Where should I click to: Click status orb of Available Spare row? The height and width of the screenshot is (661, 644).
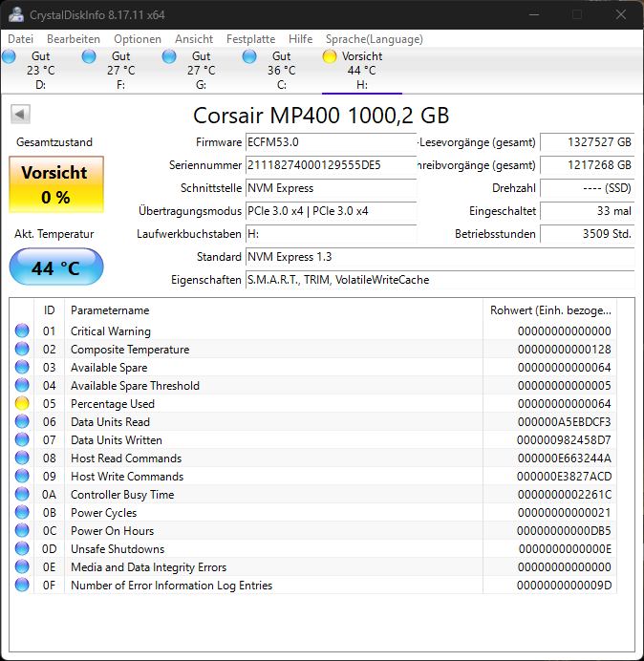pos(22,367)
